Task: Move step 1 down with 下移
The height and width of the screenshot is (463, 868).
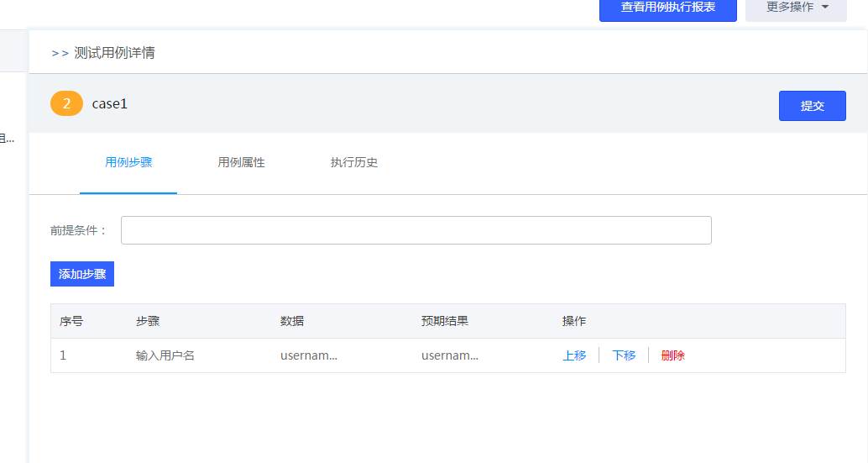Action: pos(624,355)
